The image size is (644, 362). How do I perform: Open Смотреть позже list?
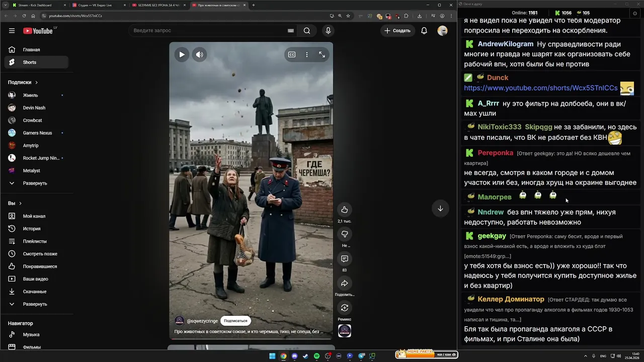coord(36,254)
